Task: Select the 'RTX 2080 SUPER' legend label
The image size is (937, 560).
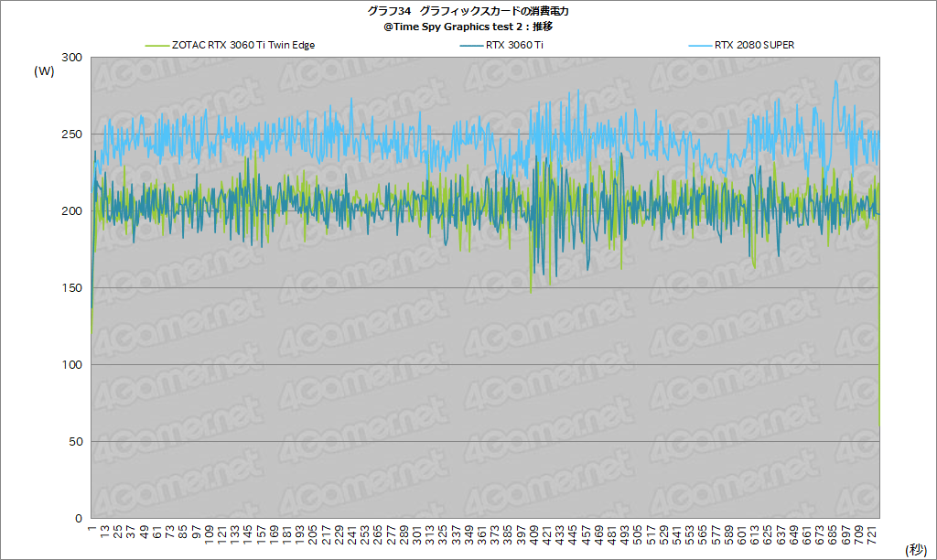Action: point(754,46)
